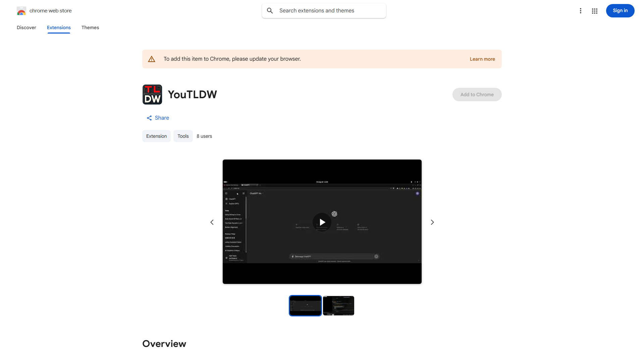644x362 pixels.
Task: Click the Chrome Web Store logo
Action: tap(21, 11)
